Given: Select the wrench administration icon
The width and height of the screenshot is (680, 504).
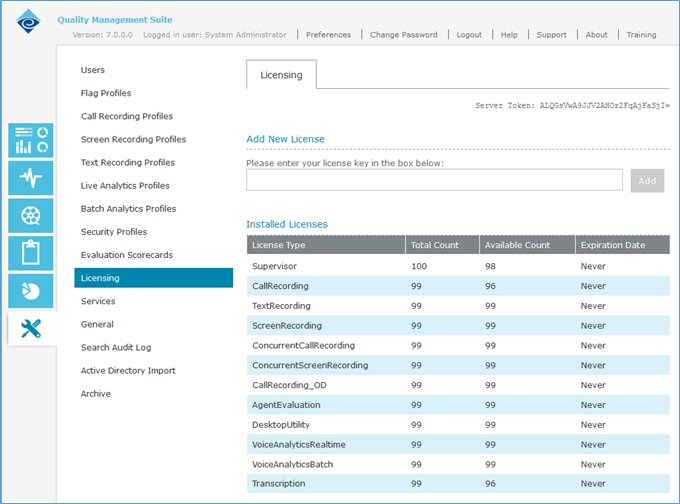Looking at the screenshot, I should [x=31, y=328].
